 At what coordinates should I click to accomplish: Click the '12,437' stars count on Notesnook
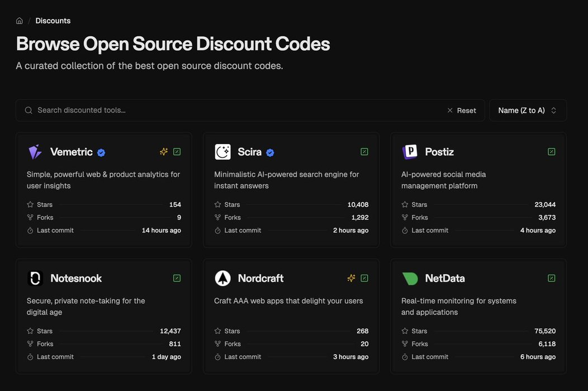tap(170, 331)
